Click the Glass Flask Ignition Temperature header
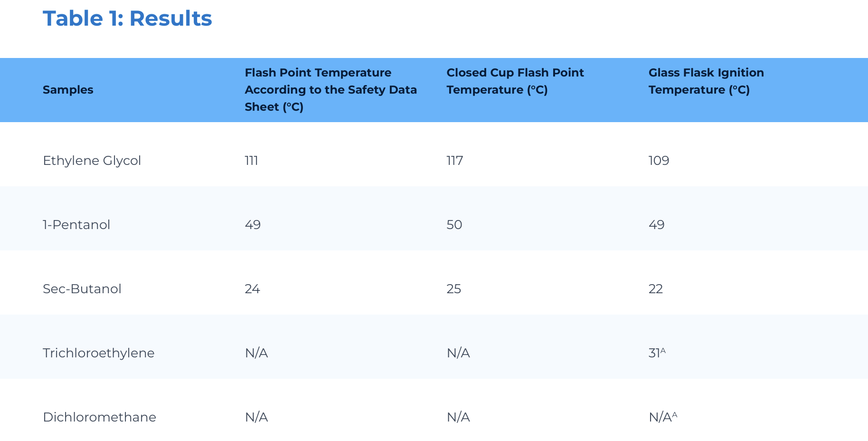 tap(706, 81)
